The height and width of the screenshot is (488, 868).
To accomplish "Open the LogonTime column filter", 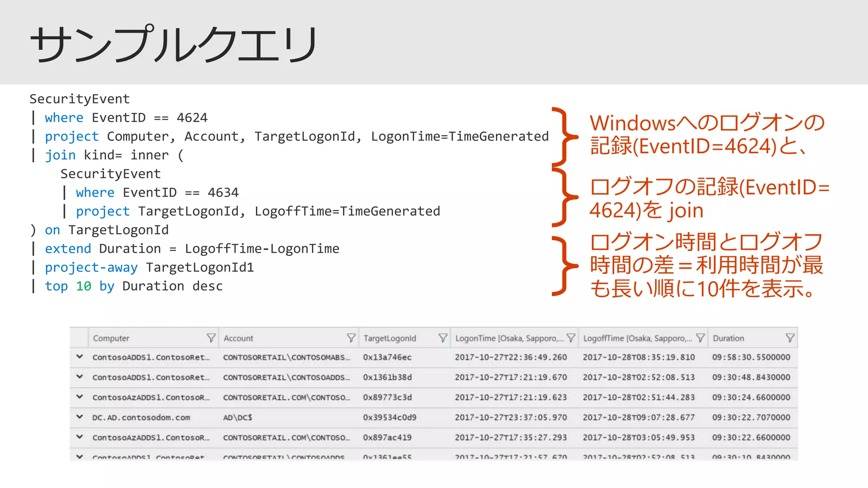I will (571, 338).
